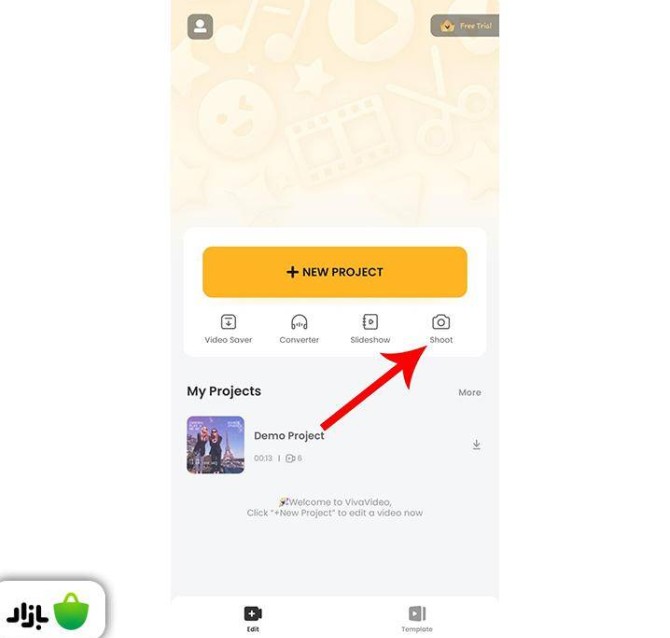The image size is (670, 638).
Task: Tap the Shoot text label
Action: point(441,340)
